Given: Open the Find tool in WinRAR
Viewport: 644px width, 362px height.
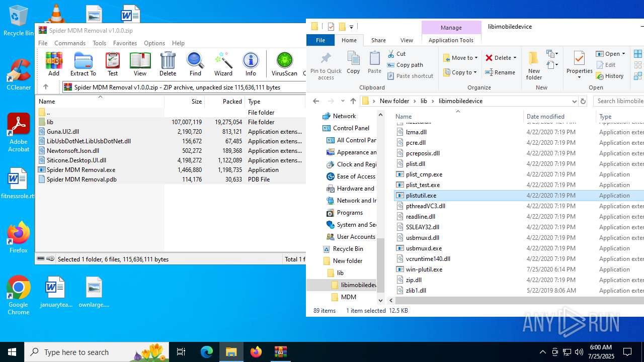Looking at the screenshot, I should pyautogui.click(x=195, y=64).
